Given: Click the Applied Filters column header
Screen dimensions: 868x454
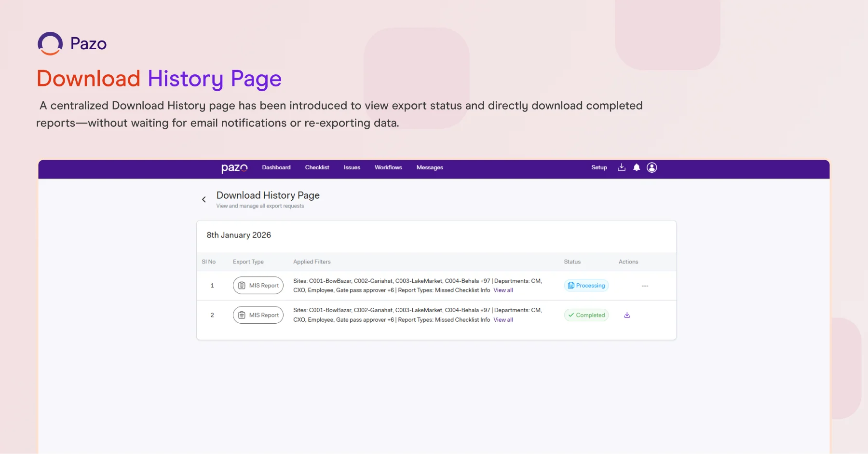Looking at the screenshot, I should [312, 262].
